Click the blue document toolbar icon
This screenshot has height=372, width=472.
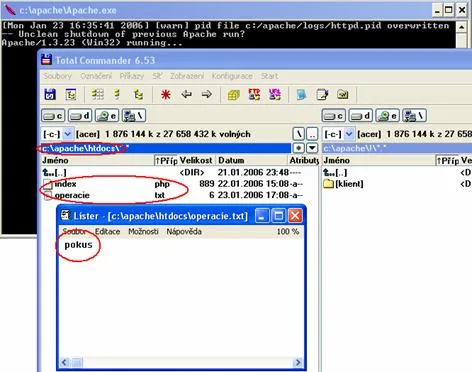301,95
